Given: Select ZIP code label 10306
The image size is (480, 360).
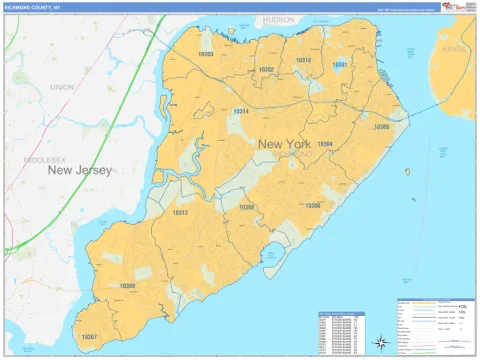Looking at the screenshot, I should coord(313,206).
